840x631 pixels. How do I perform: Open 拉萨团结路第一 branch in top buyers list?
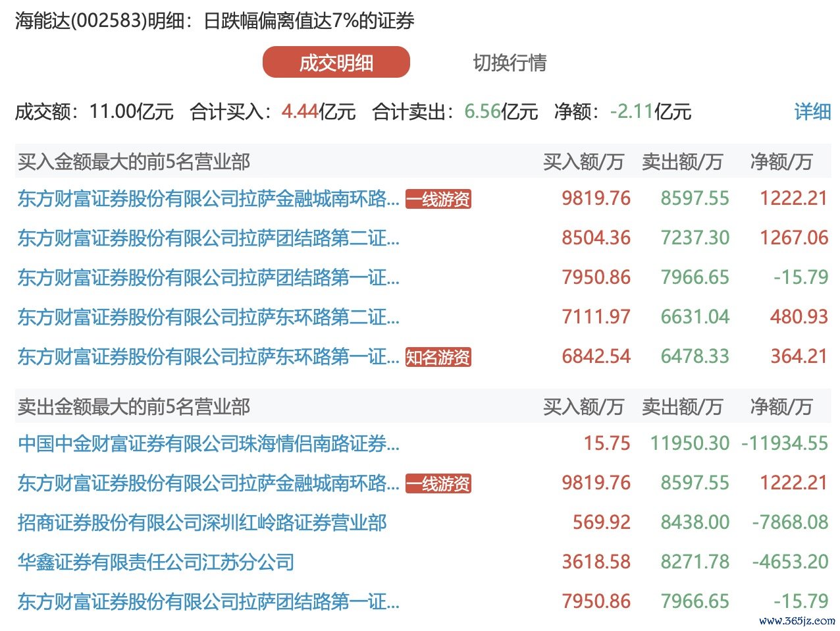(x=208, y=278)
